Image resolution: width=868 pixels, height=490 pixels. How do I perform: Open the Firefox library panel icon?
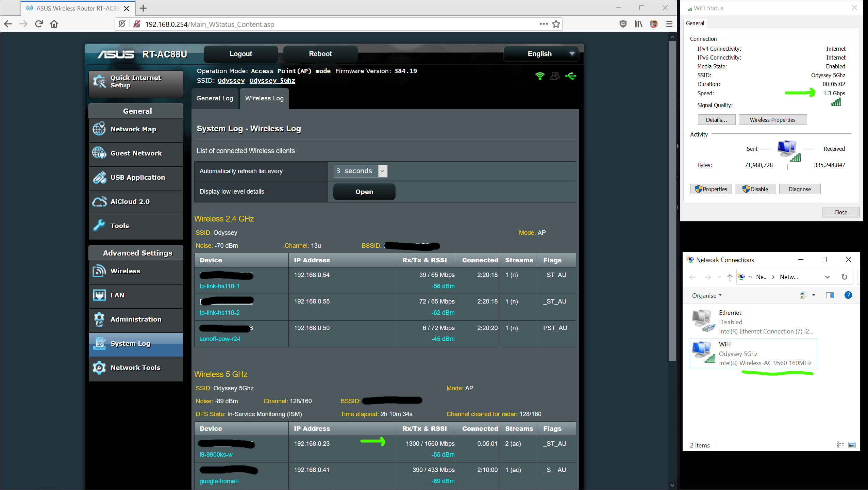[638, 24]
